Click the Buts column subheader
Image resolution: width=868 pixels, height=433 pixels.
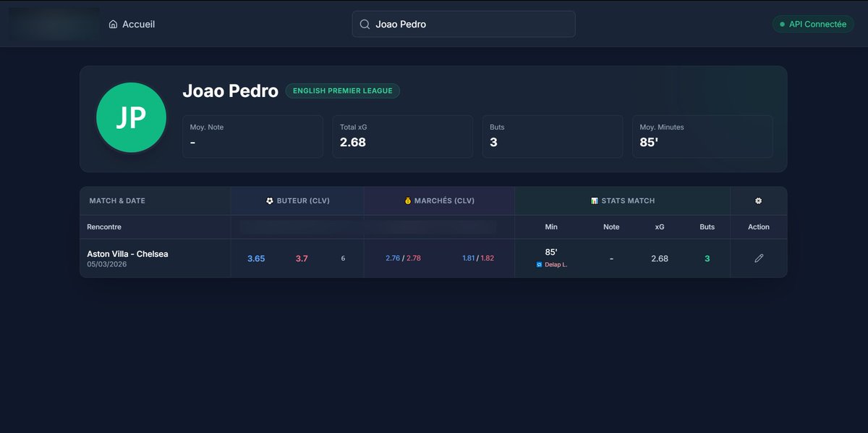tap(707, 227)
